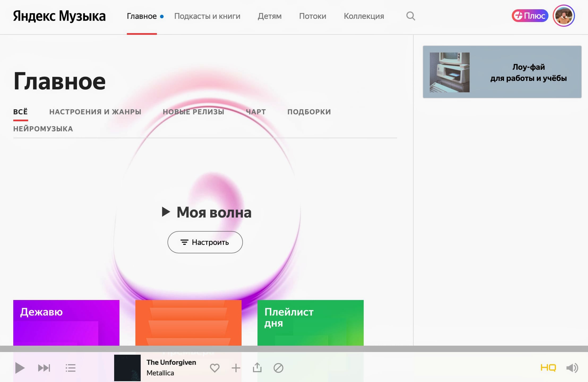Toggle HQ sound quality
The width and height of the screenshot is (588, 382).
coord(548,368)
